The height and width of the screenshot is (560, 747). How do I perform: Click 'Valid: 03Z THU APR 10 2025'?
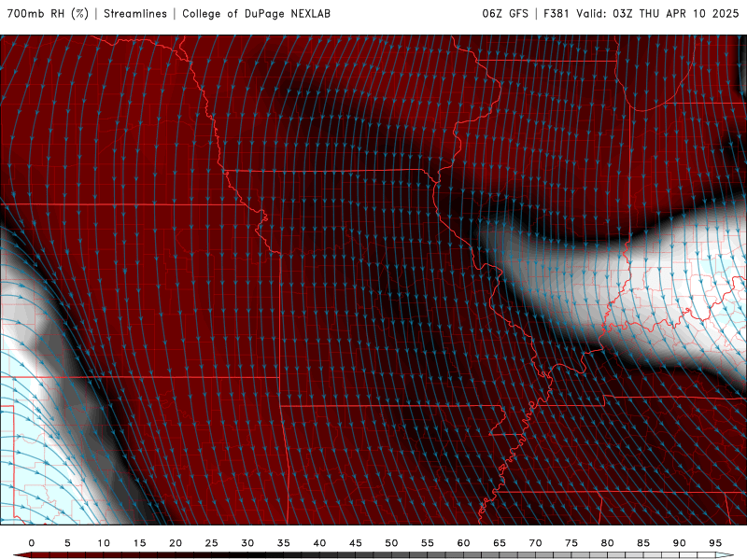pos(657,14)
